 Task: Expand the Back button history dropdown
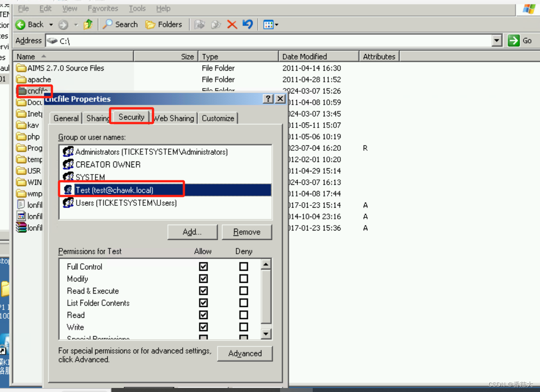[51, 25]
